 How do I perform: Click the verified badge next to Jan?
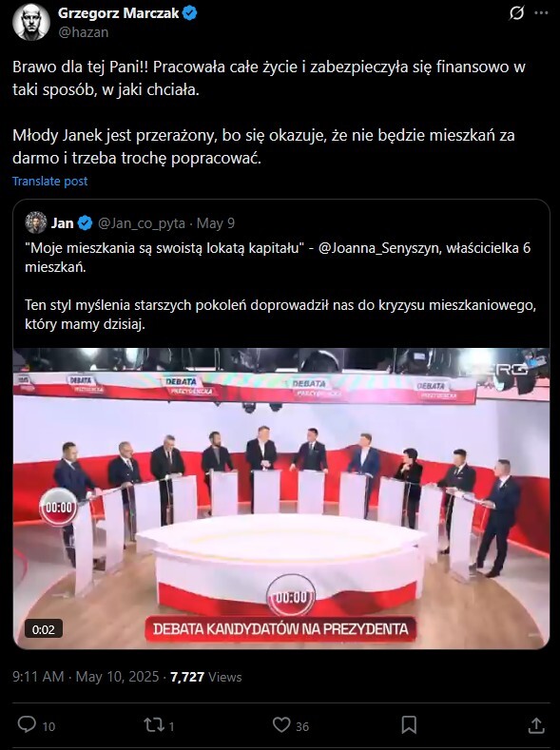[85, 222]
